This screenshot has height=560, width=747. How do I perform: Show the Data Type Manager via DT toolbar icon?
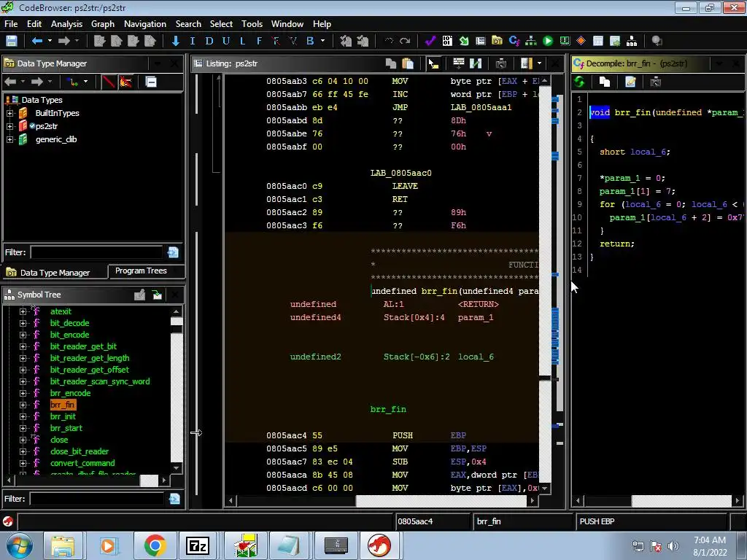[x=497, y=41]
